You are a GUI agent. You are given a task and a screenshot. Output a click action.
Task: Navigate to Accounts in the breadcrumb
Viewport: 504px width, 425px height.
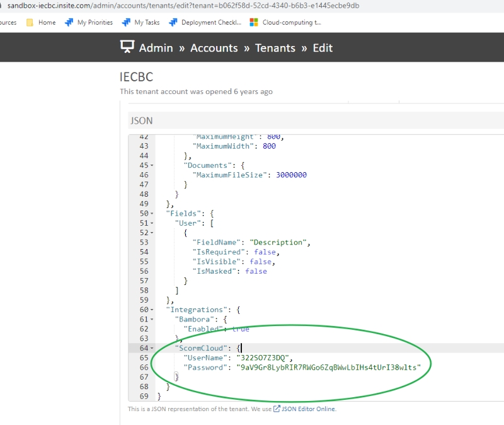point(214,48)
